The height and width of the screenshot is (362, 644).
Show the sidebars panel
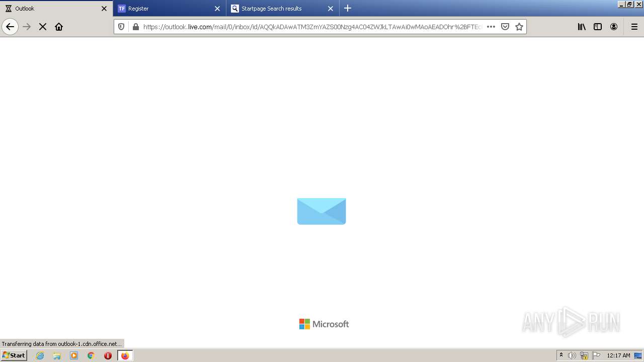(x=598, y=27)
